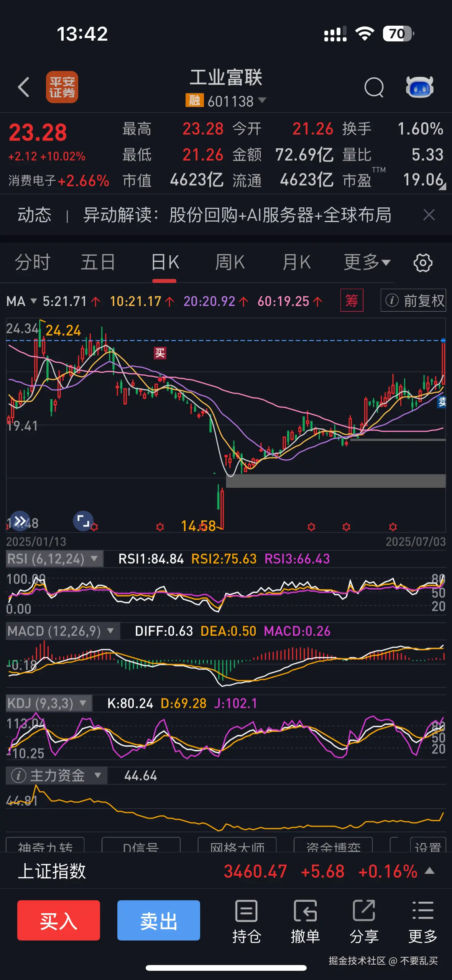The height and width of the screenshot is (980, 452).
Task: Switch to the 分时 tab
Action: coord(33,263)
